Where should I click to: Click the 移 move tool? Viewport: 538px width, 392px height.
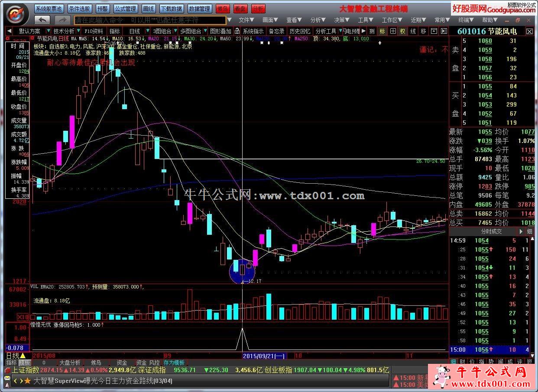pyautogui.click(x=423, y=31)
